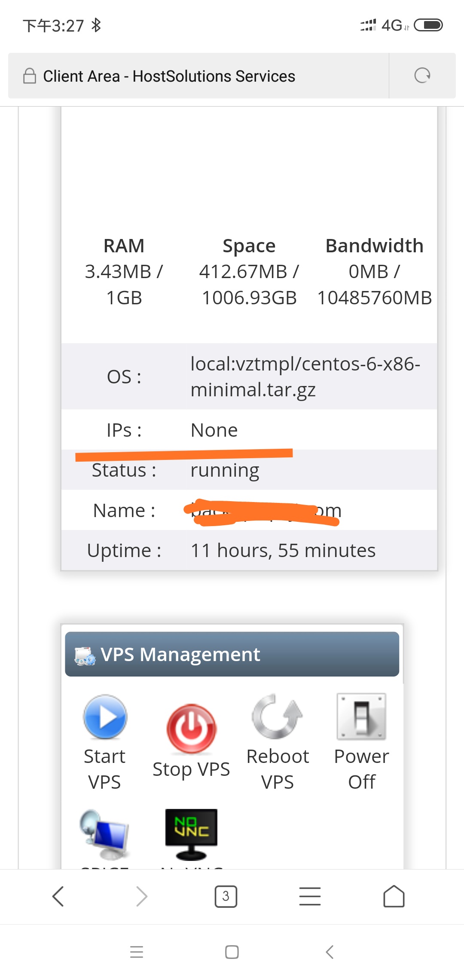The width and height of the screenshot is (464, 980).
Task: Click the Reboot VPS text label
Action: 278,769
